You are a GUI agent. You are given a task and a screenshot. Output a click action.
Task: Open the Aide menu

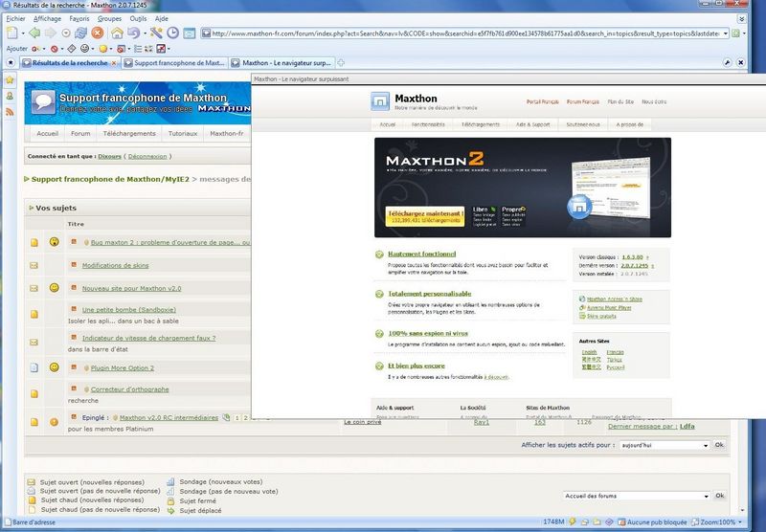(162, 18)
